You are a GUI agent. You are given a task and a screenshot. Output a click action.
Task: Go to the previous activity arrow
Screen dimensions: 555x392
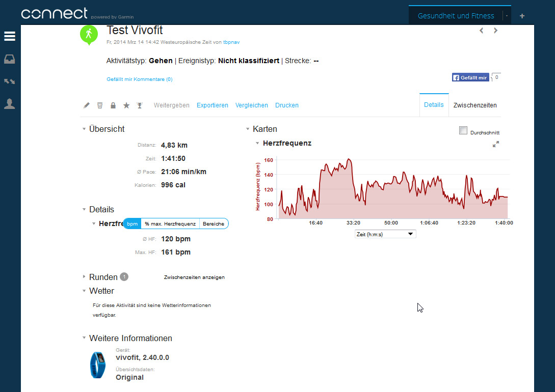pos(482,31)
